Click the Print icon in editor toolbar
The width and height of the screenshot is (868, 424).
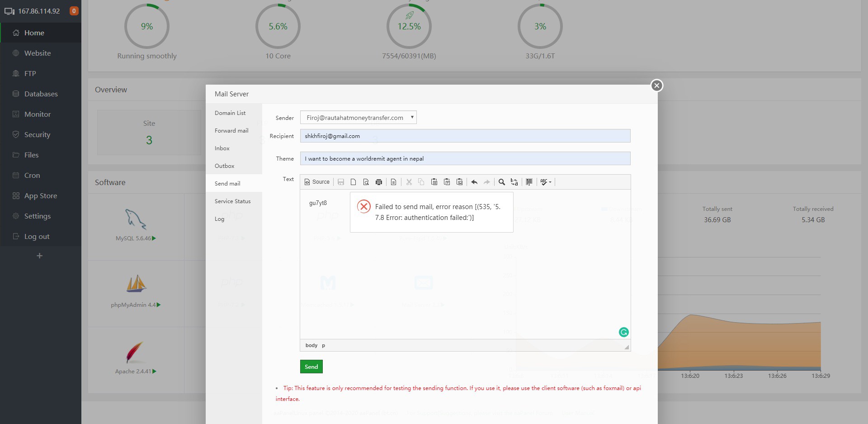[379, 182]
